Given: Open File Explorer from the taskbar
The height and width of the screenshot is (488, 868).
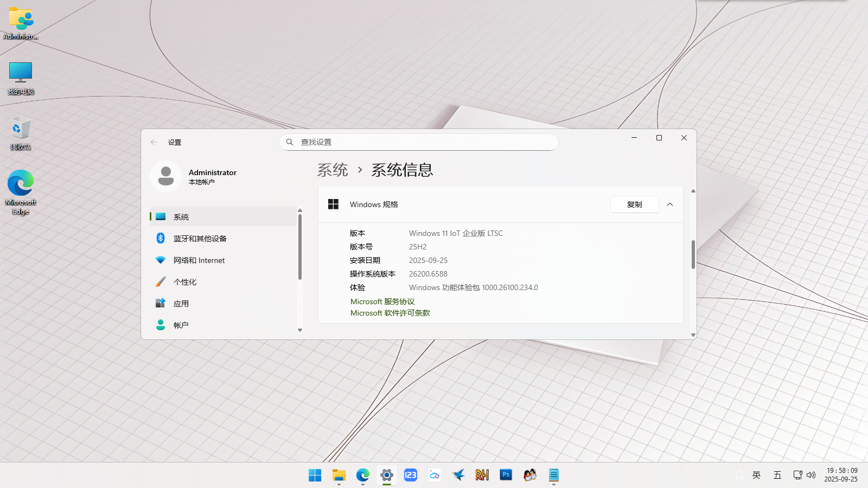Looking at the screenshot, I should [x=339, y=475].
